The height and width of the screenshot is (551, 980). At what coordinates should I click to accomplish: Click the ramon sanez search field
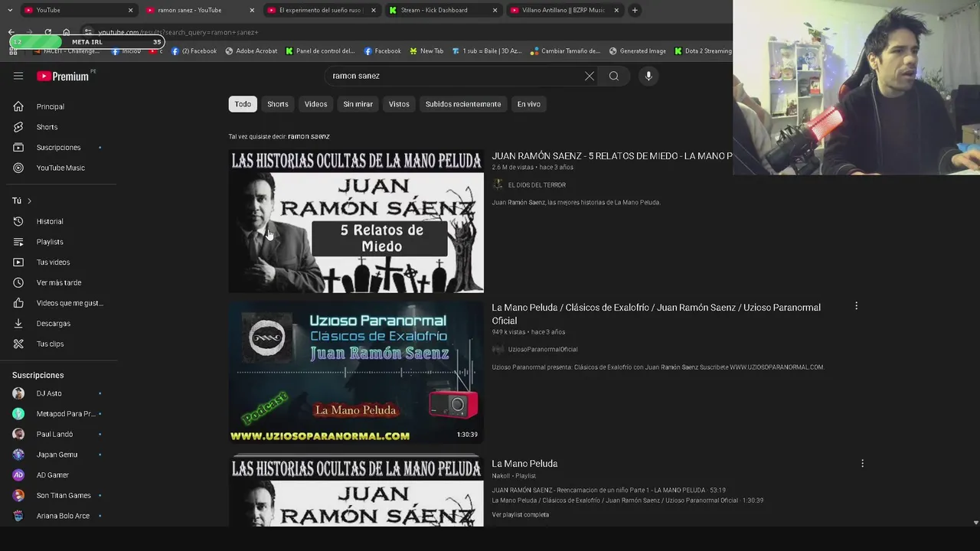452,76
